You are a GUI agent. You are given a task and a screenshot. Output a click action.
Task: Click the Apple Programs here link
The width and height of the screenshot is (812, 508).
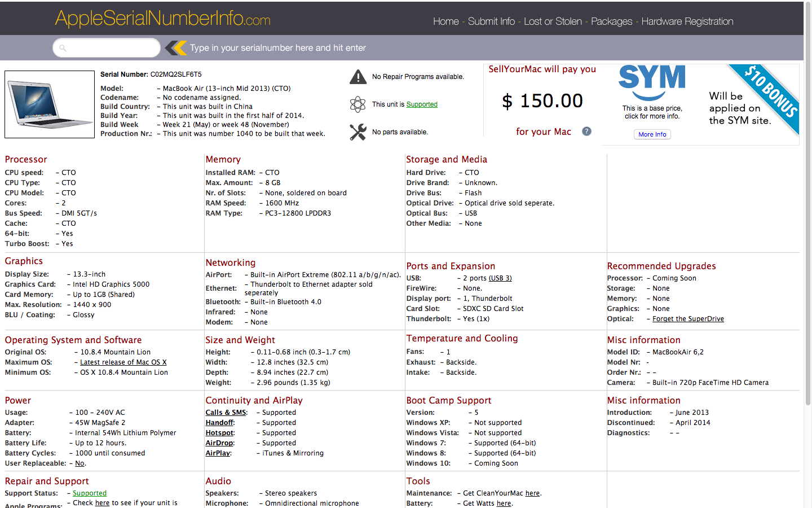coord(102,503)
